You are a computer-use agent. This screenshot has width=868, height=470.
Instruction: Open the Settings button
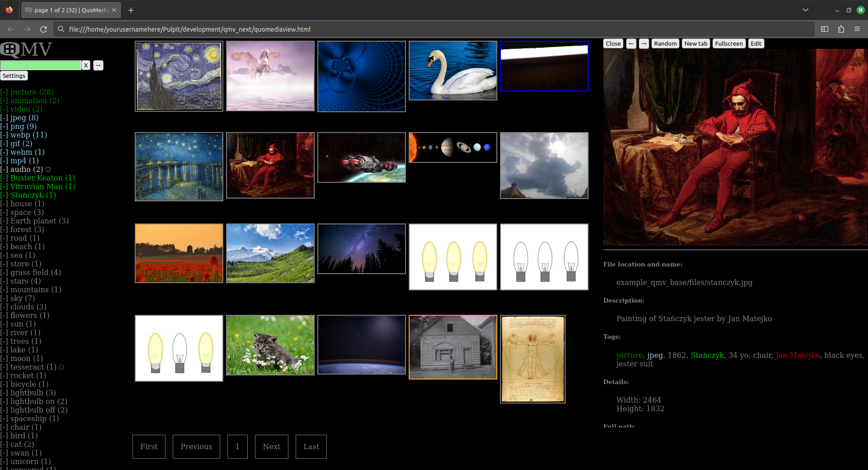pos(14,76)
